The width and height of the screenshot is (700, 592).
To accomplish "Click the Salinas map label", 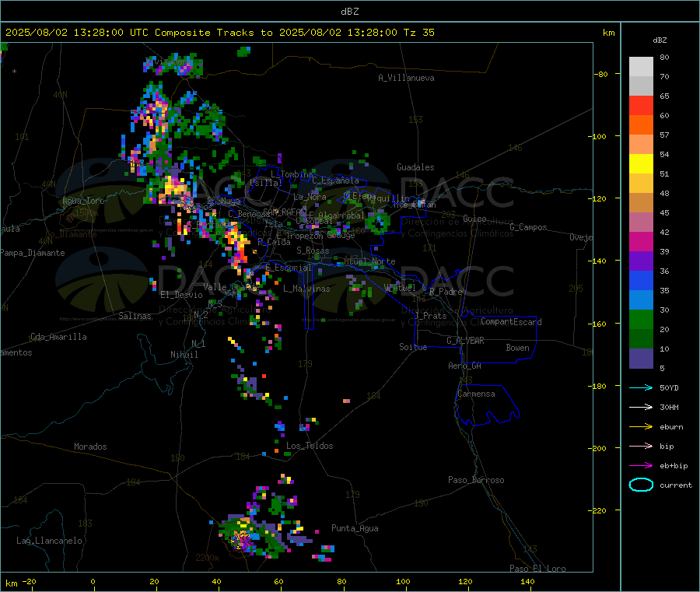I will [x=135, y=316].
